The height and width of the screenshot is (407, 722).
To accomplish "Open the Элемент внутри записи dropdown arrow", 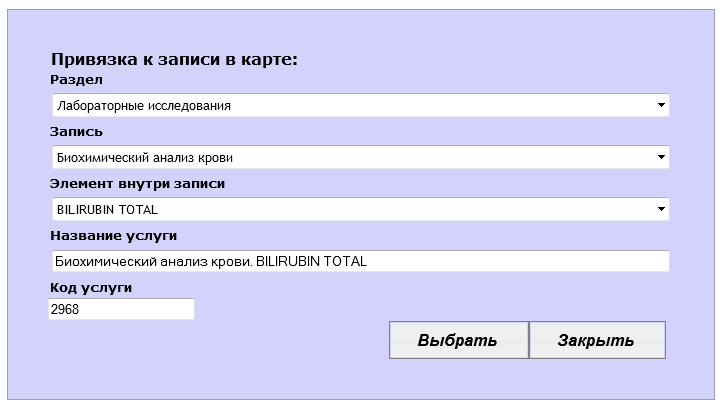I will pos(661,209).
